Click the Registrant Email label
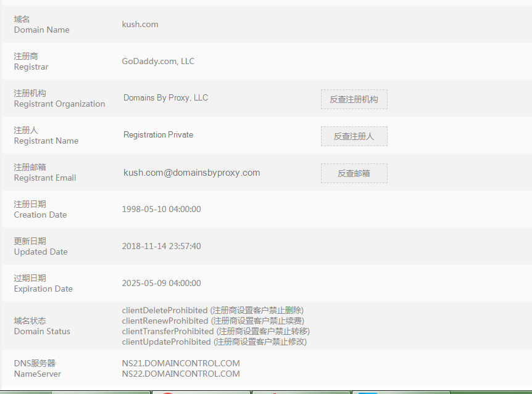The height and width of the screenshot is (394, 532). pyautogui.click(x=45, y=178)
